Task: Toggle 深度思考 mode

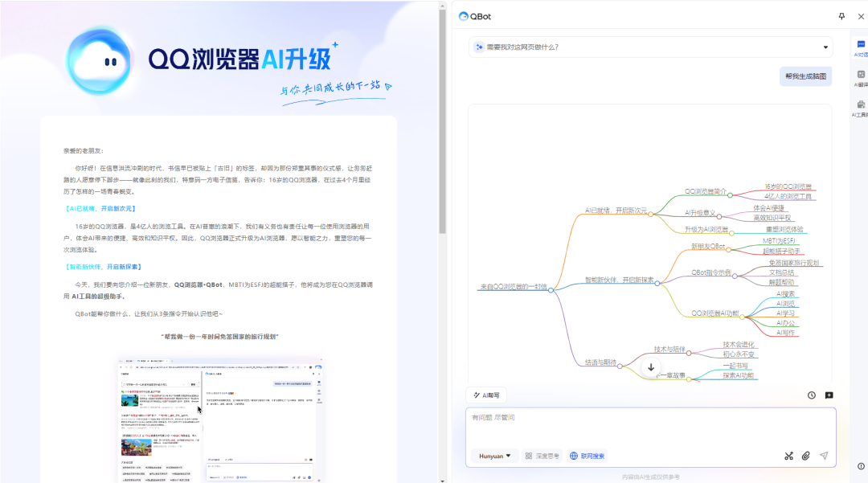Action: point(542,456)
